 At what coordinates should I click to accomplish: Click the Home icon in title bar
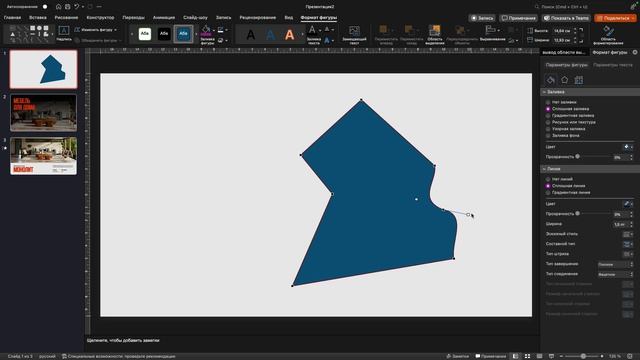(x=58, y=7)
